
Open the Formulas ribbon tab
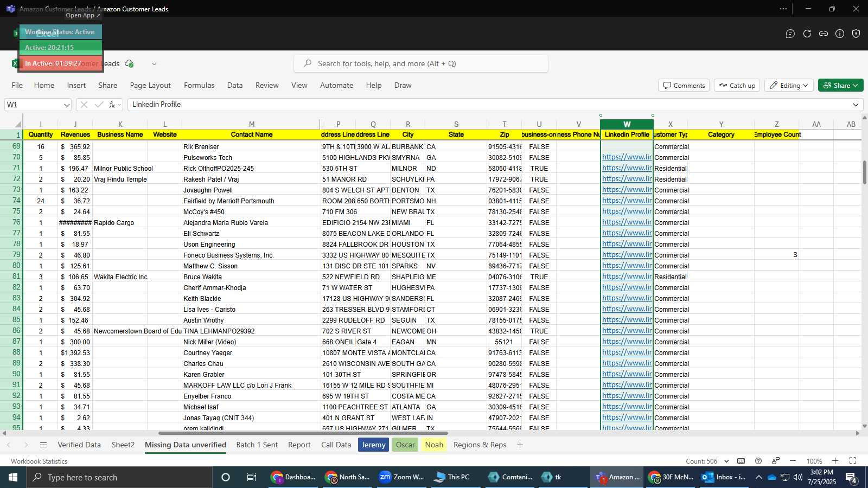pos(199,85)
